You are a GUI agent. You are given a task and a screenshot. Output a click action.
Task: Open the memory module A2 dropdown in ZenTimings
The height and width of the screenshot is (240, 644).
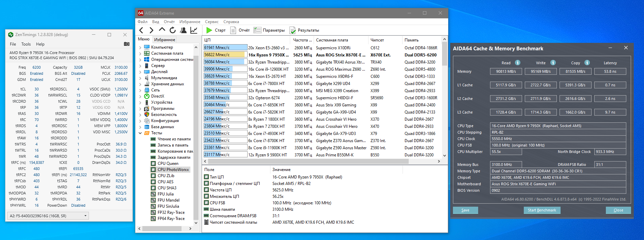48,216
